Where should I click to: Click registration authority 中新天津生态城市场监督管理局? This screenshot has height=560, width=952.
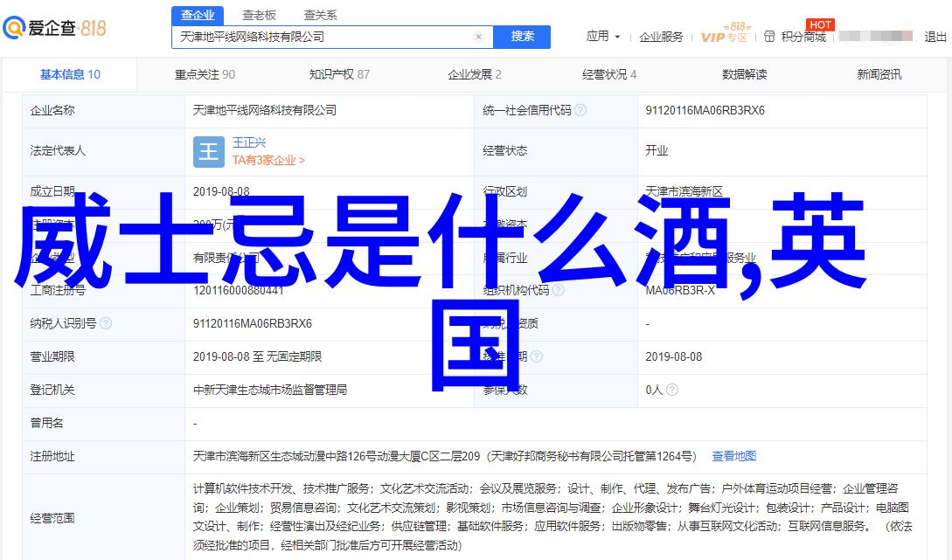pos(270,390)
